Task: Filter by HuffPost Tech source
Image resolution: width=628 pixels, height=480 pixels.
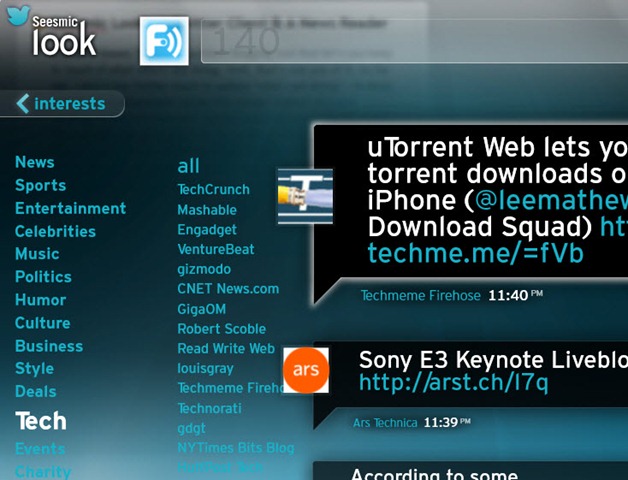Action: click(220, 467)
